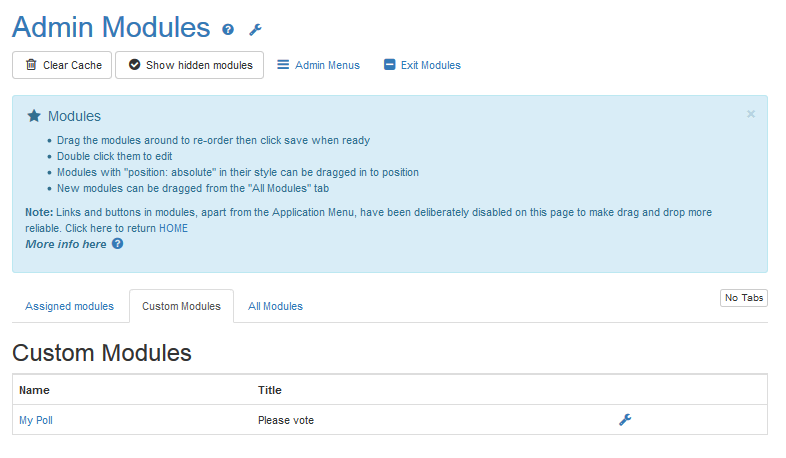This screenshot has width=786, height=458.
Task: Click the trash icon in Clear Cache
Action: 31,65
